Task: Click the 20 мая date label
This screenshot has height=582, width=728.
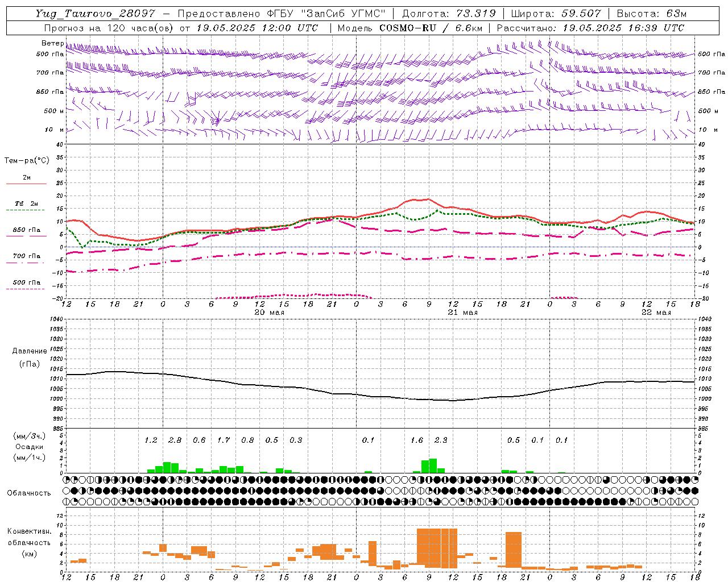Action: click(x=270, y=313)
